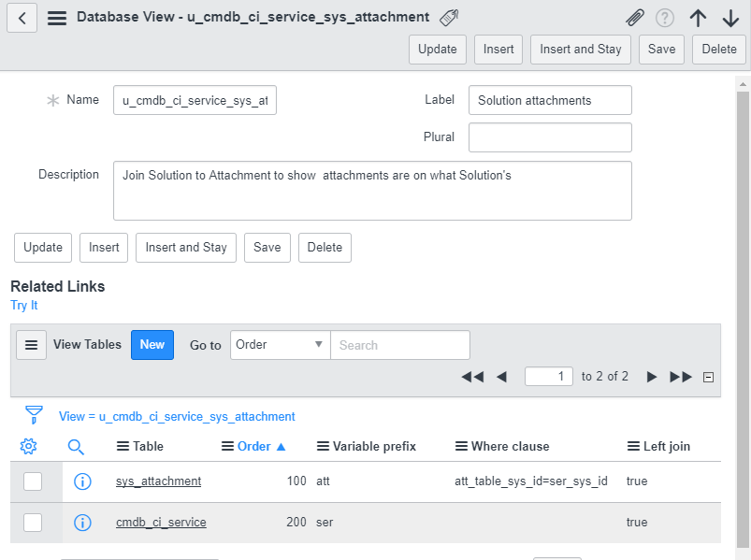
Task: Open the form context hamburger menu
Action: (x=57, y=18)
